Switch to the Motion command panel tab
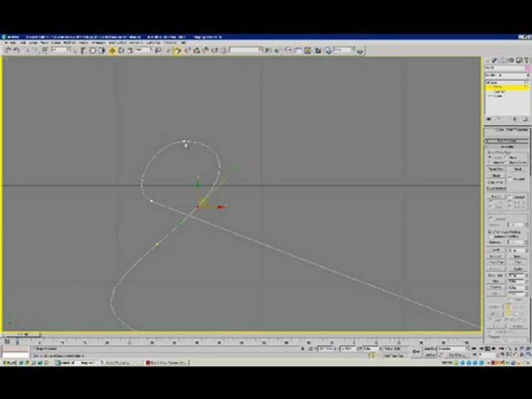This screenshot has width=532, height=399. pyautogui.click(x=510, y=60)
